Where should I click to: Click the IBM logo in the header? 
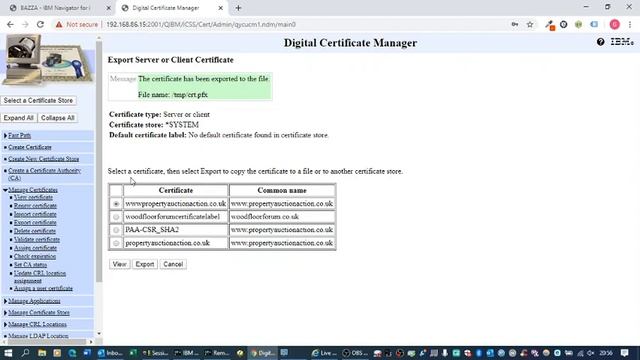[x=622, y=42]
